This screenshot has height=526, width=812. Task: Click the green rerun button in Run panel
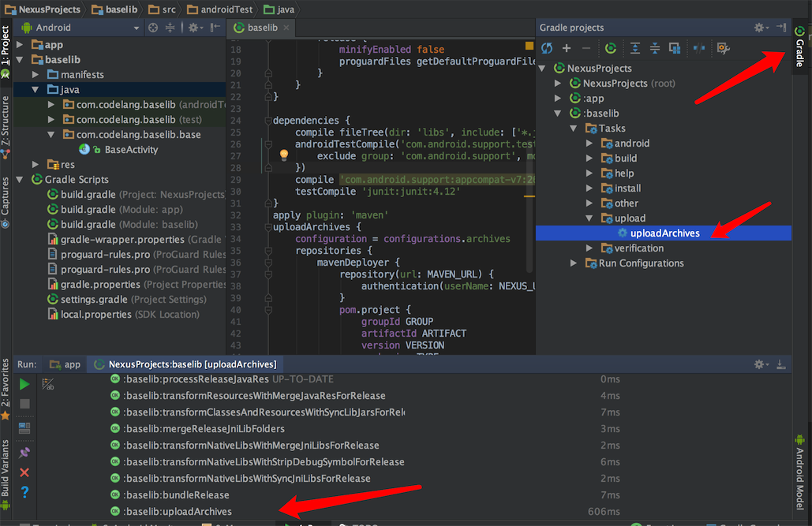(24, 384)
